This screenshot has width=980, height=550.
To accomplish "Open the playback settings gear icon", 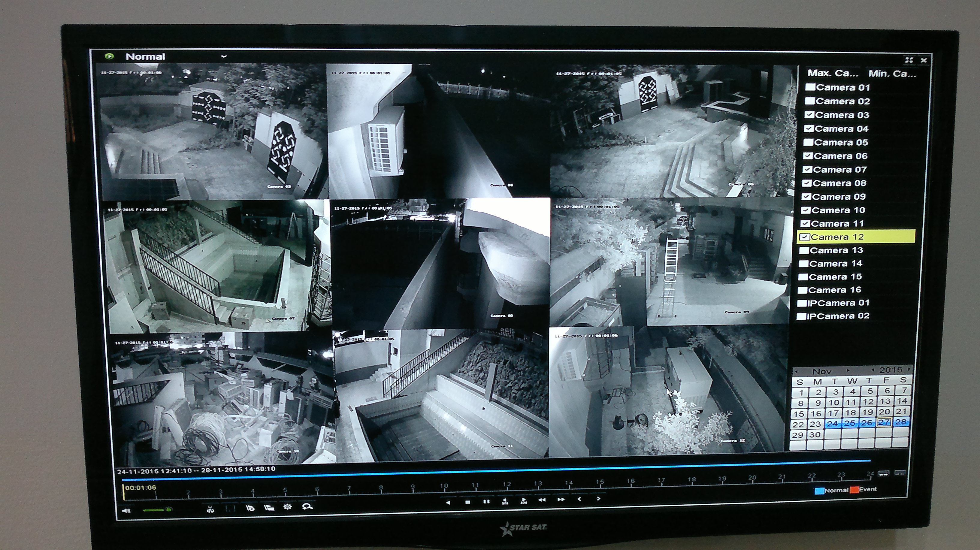I will [x=288, y=507].
